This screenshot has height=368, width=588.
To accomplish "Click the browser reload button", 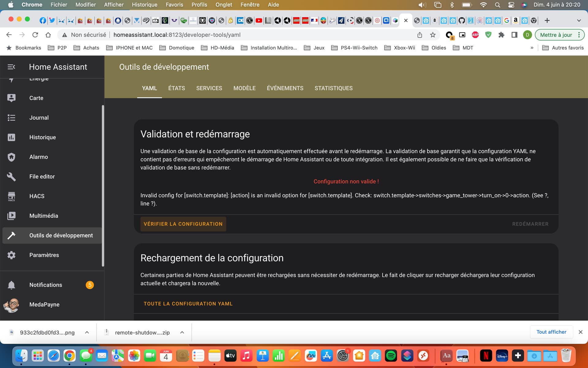I will tap(35, 35).
